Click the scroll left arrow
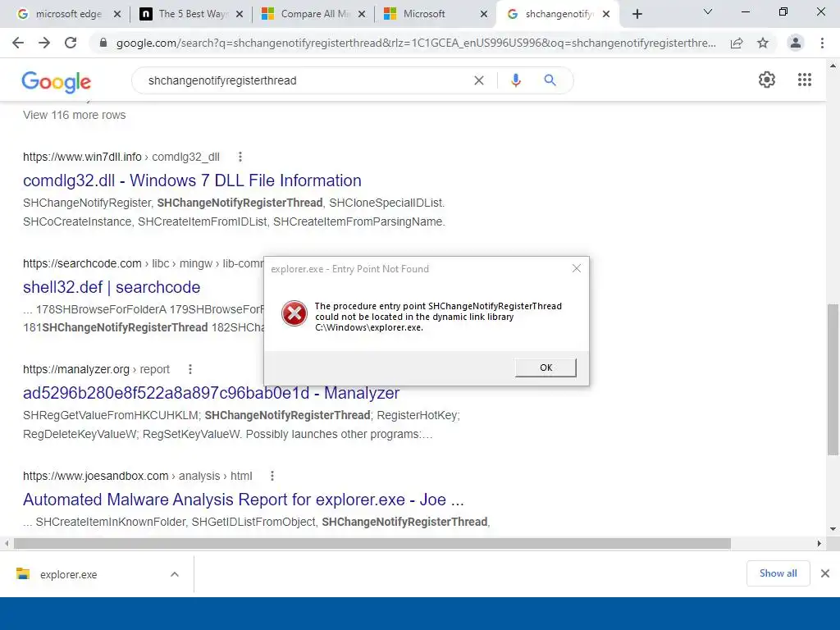The height and width of the screenshot is (630, 840). point(6,543)
